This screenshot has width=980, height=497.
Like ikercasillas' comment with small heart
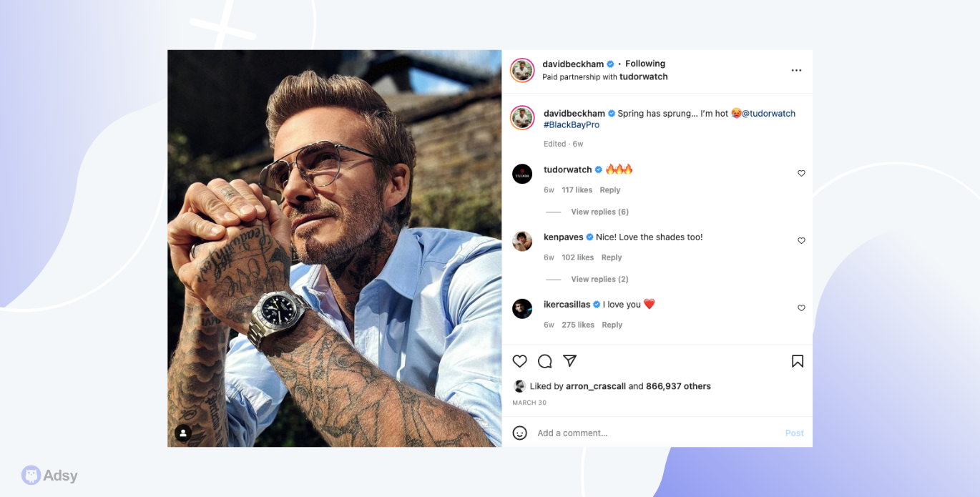click(x=801, y=307)
